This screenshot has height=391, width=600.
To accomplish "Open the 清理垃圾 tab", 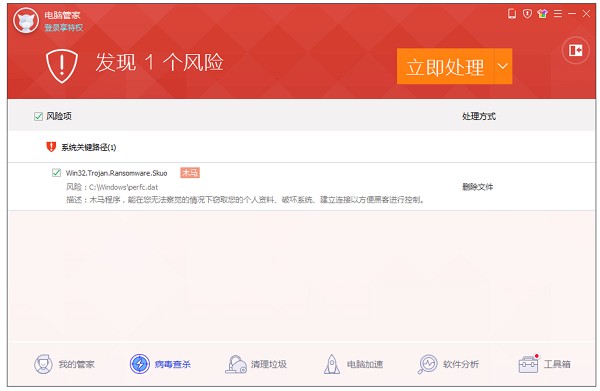I will click(256, 364).
